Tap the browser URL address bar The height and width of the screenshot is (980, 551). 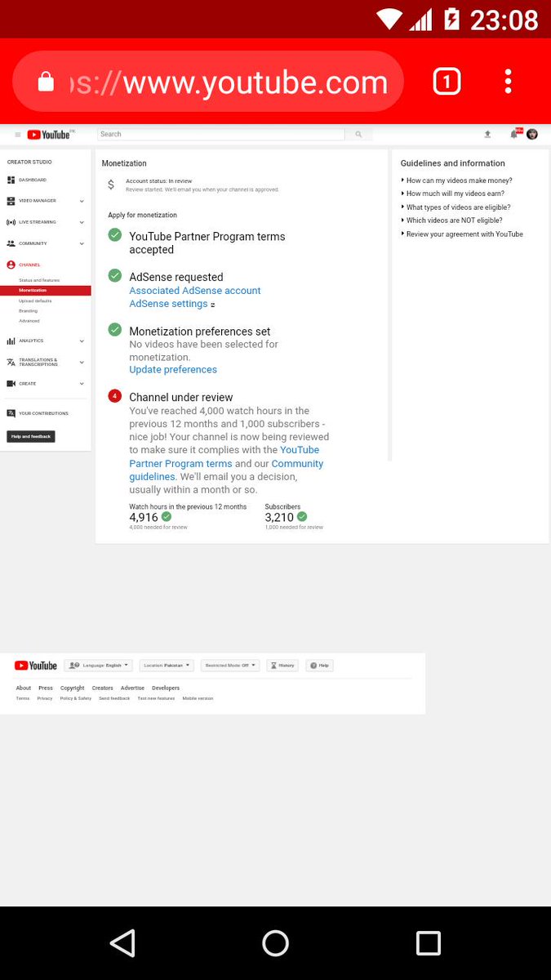tap(208, 82)
